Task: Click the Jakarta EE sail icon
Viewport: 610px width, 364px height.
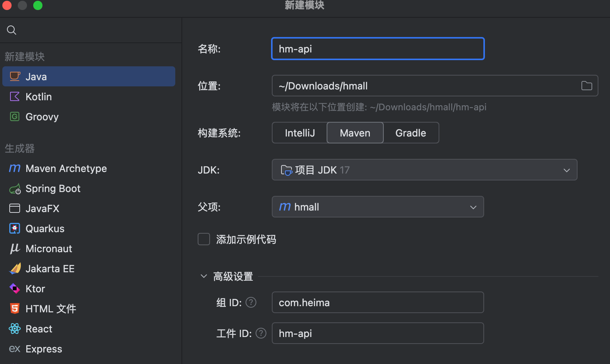Action: pos(15,268)
